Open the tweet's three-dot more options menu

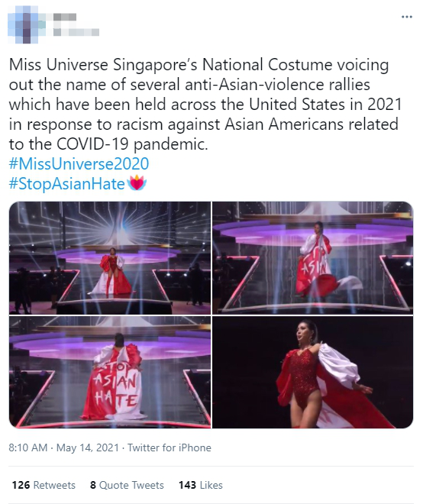[x=407, y=17]
